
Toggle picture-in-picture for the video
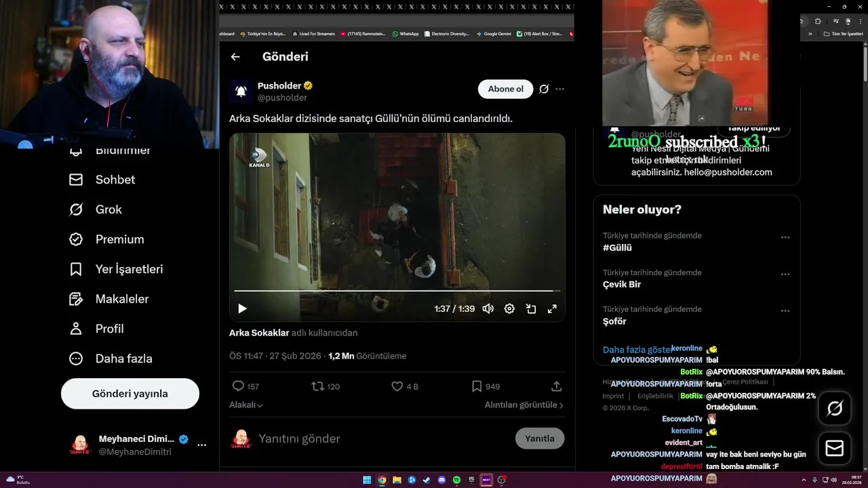[531, 308]
